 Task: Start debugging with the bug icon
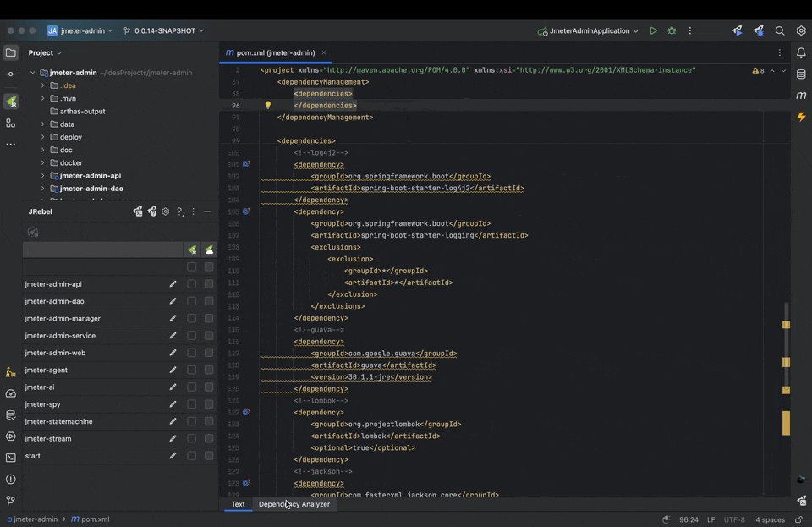[x=672, y=31]
